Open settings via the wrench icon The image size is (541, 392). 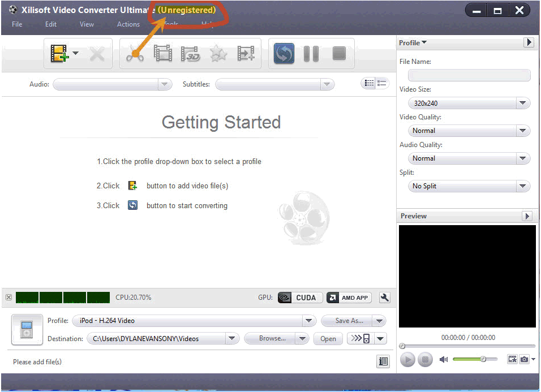pyautogui.click(x=385, y=298)
